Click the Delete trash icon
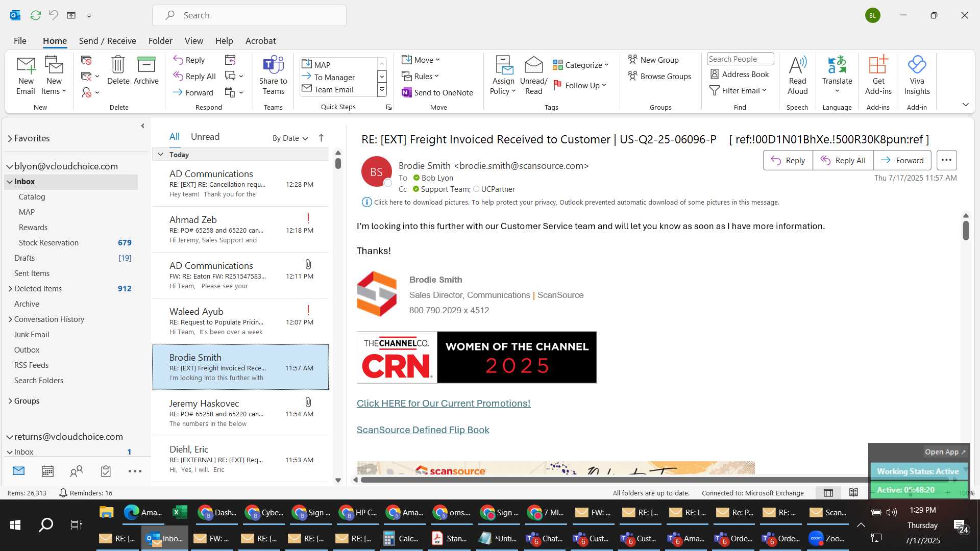Screen dimensions: 980x551 (118, 70)
